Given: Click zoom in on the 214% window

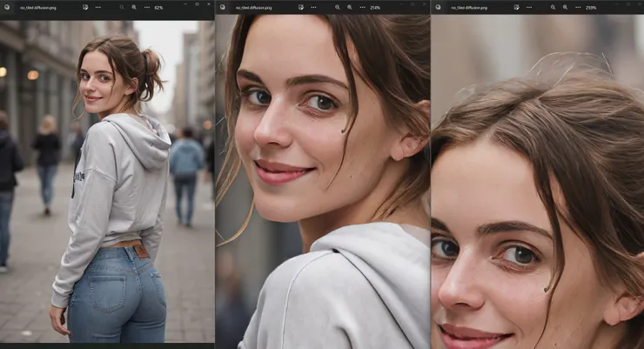Looking at the screenshot, I should pyautogui.click(x=350, y=7).
